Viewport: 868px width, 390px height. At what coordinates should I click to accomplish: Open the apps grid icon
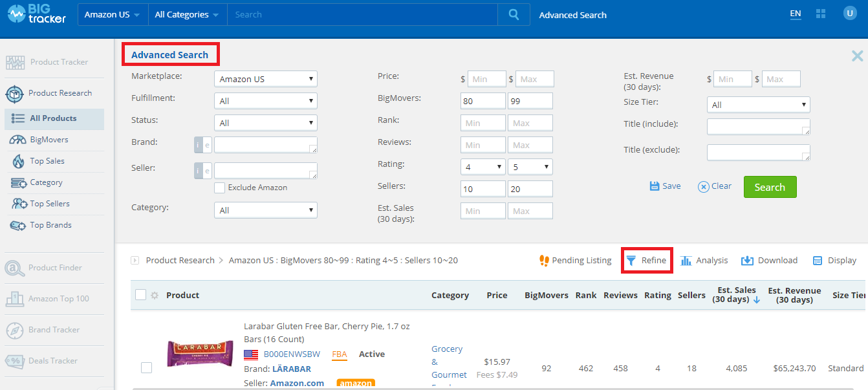point(821,14)
